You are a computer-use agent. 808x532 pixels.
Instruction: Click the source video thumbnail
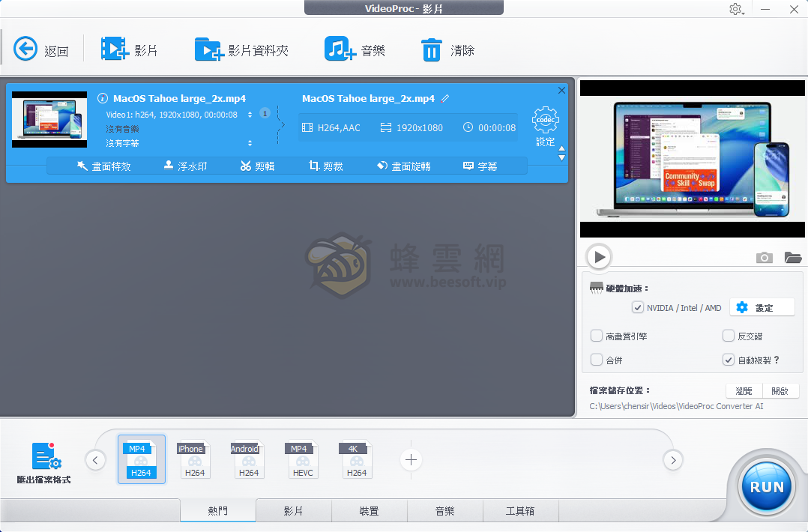[49, 119]
